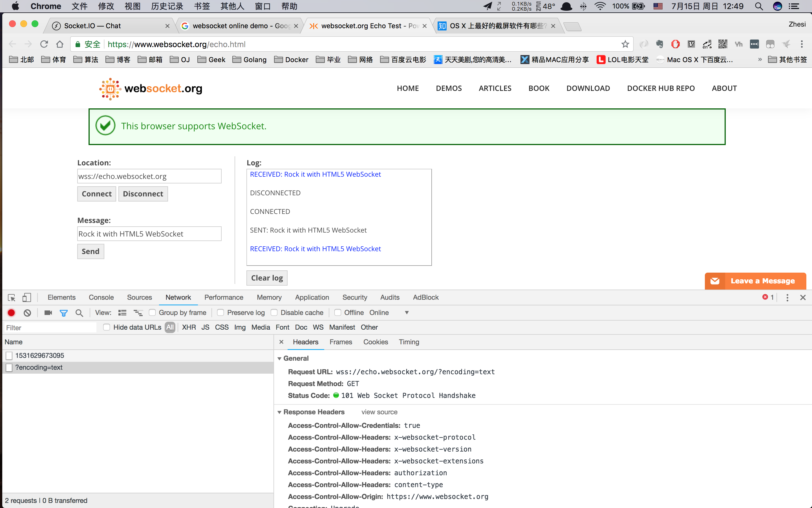812x508 pixels.
Task: Filter requests by JS type
Action: pos(205,327)
